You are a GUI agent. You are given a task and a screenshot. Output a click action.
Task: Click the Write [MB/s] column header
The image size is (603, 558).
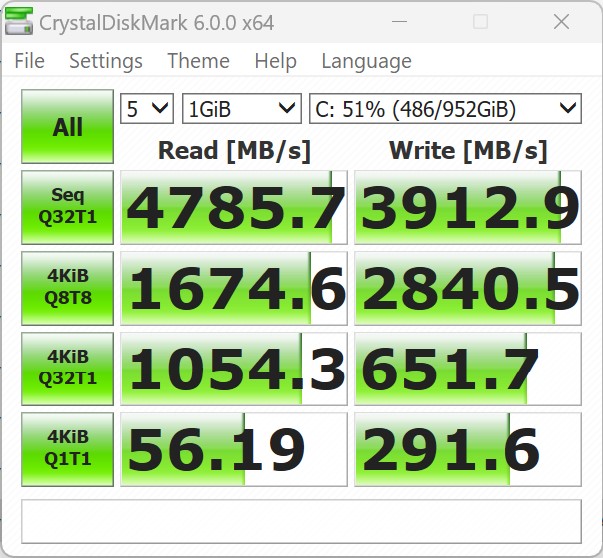pyautogui.click(x=468, y=150)
